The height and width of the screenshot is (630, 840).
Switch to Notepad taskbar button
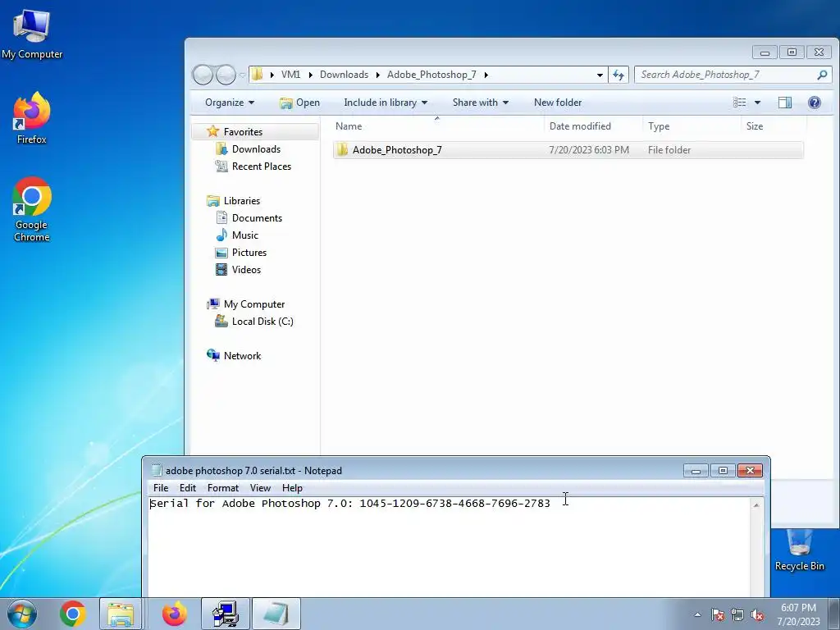tap(276, 614)
